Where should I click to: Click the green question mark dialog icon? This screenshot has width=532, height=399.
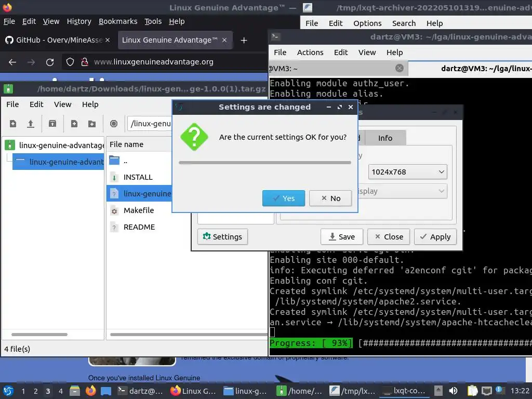click(x=194, y=137)
